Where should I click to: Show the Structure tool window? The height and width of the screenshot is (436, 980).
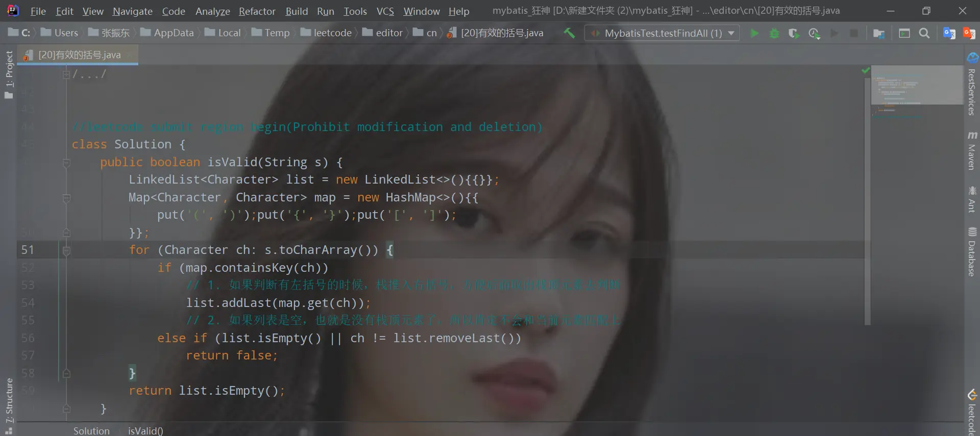pyautogui.click(x=9, y=406)
